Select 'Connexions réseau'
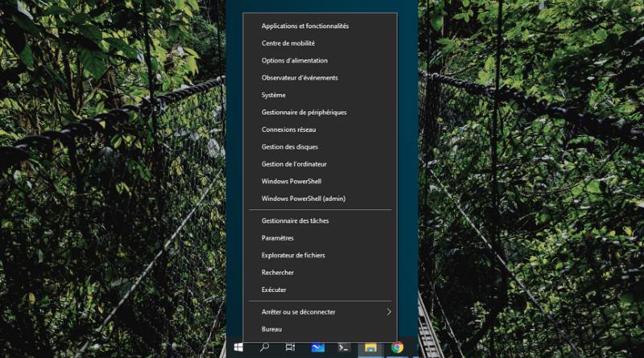The width and height of the screenshot is (644, 358). point(288,130)
